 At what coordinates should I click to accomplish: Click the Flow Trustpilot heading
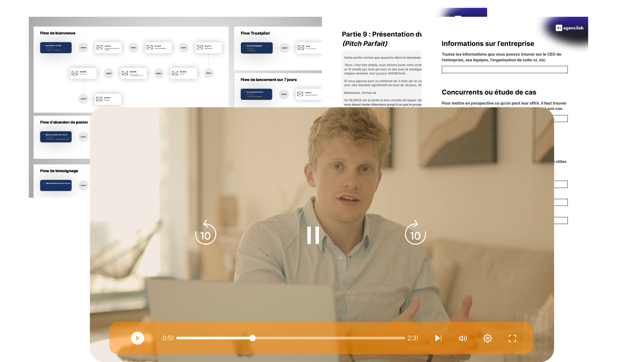point(255,33)
